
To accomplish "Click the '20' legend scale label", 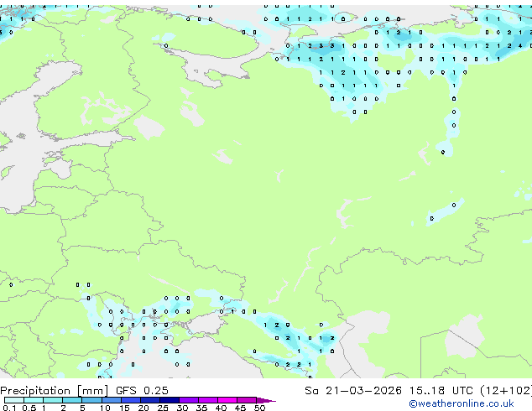I will point(143,408).
